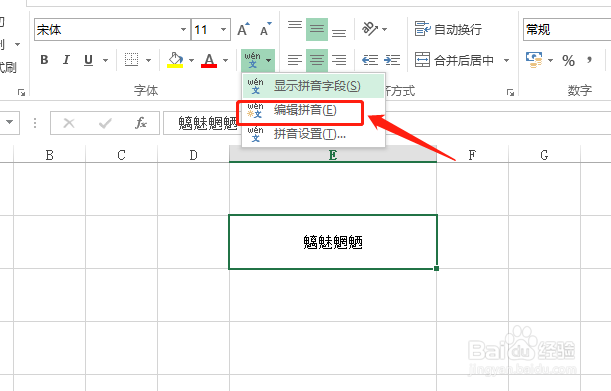The height and width of the screenshot is (391, 611).
Task: Toggle bold formatting
Action: (44, 60)
